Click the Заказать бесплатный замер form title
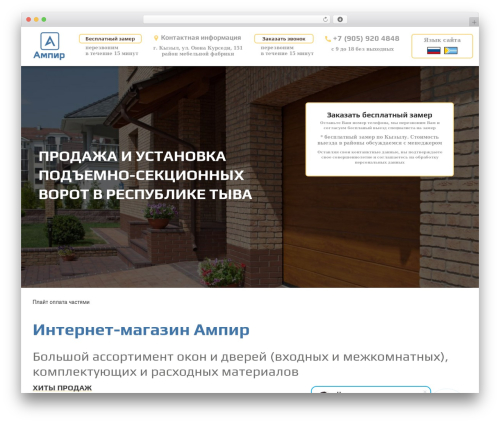 click(379, 115)
